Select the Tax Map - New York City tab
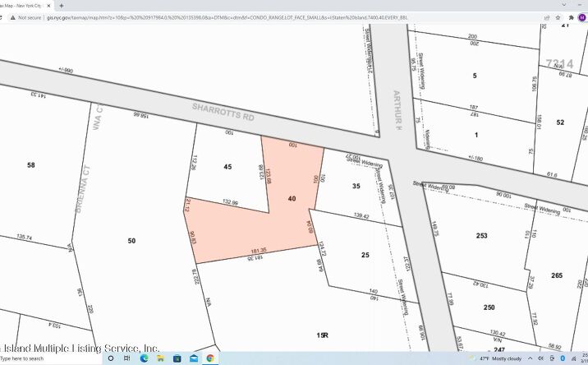 tap(22, 6)
